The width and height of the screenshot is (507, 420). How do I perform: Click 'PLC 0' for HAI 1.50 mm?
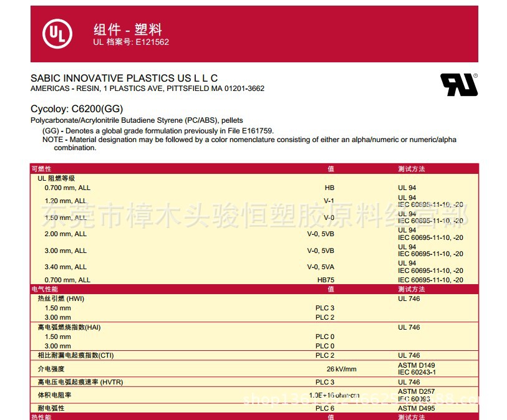coord(325,336)
